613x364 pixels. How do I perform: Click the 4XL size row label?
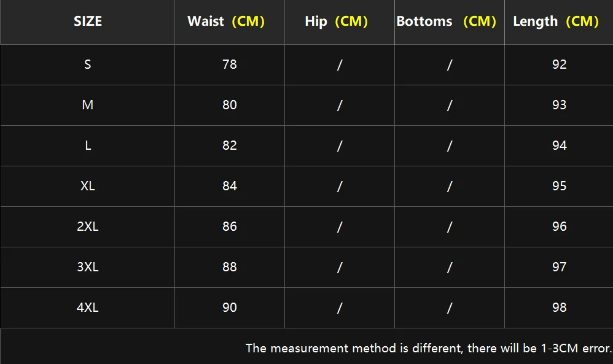point(88,308)
